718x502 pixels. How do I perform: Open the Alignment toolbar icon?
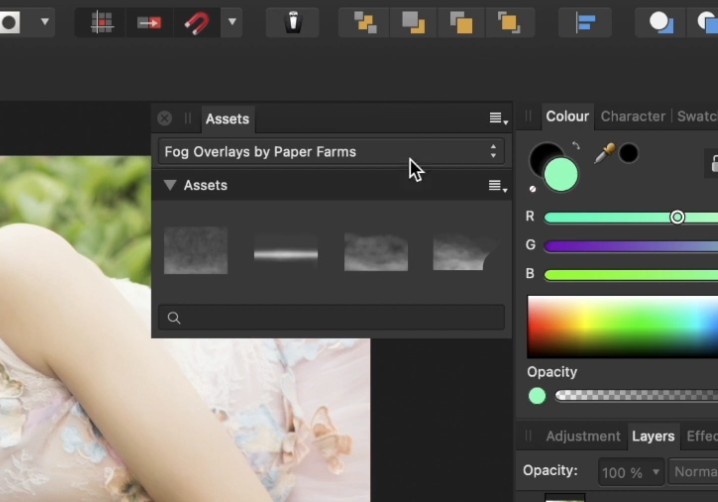pos(585,22)
